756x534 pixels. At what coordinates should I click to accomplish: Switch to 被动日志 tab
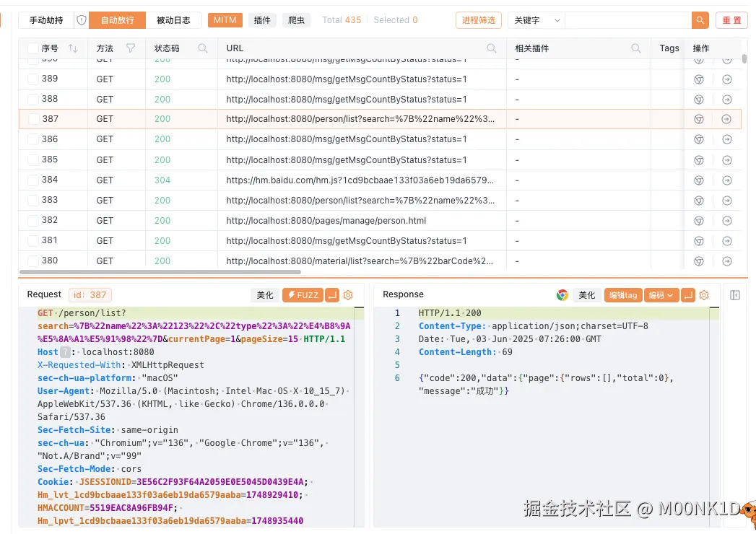[173, 20]
